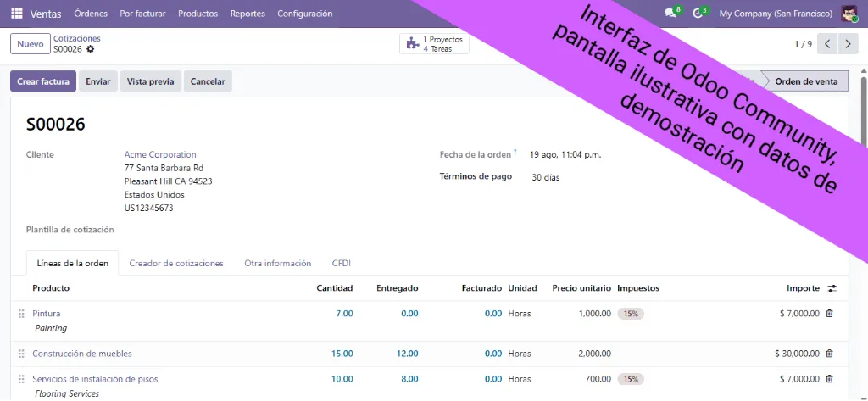Grab the drag handle of Construcción de muebles
Screen dimensions: 868x401
21,354
